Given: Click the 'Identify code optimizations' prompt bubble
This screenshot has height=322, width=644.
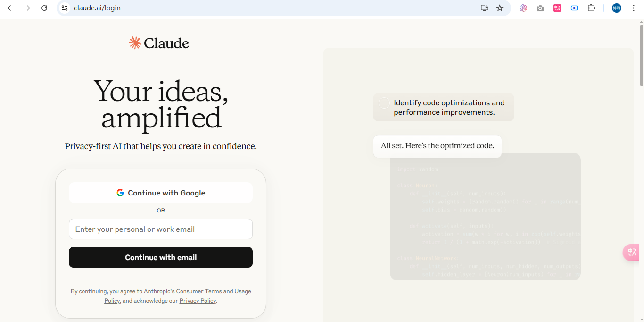Looking at the screenshot, I should (x=444, y=107).
